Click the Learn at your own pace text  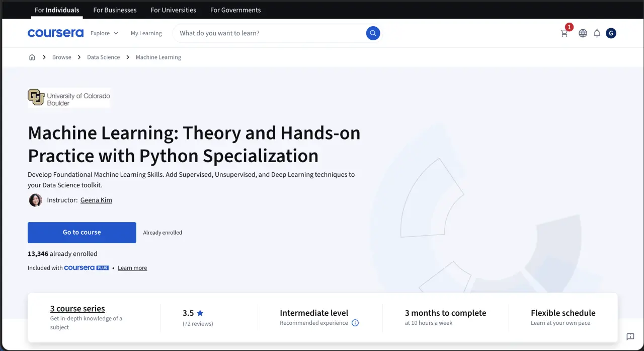tap(560, 323)
